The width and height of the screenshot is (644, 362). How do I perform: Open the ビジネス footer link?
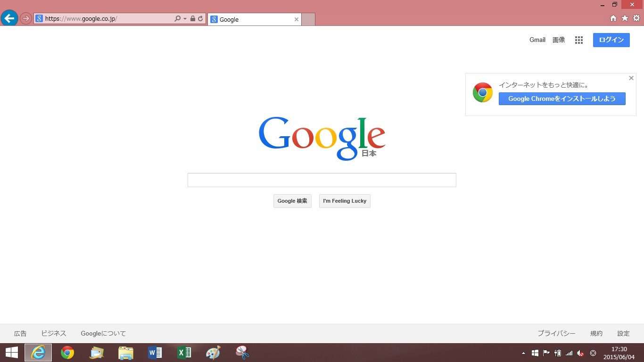[54, 333]
